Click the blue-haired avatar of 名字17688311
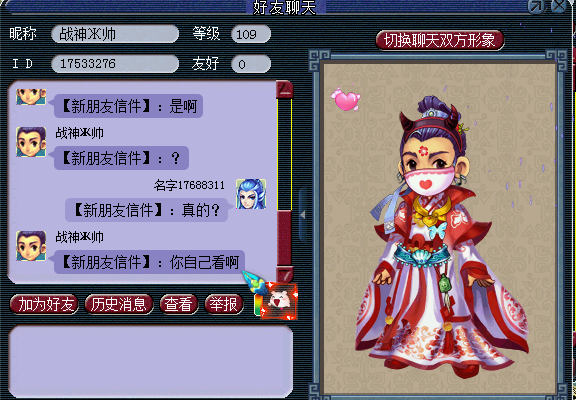576x400 pixels. 251,194
